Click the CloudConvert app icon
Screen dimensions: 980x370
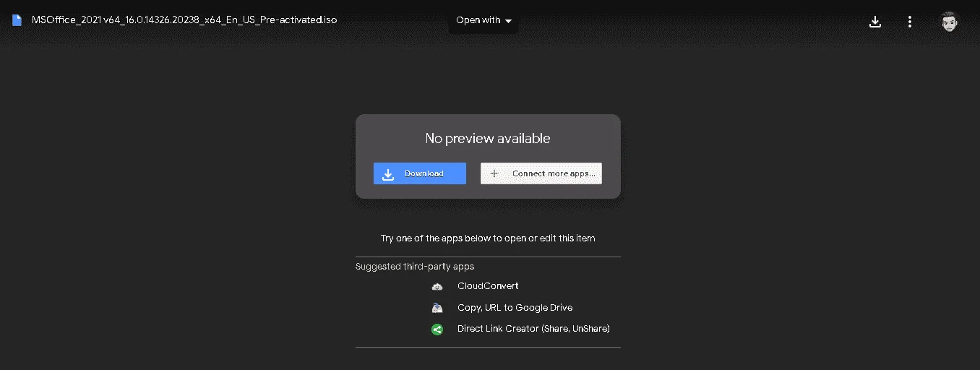point(437,286)
